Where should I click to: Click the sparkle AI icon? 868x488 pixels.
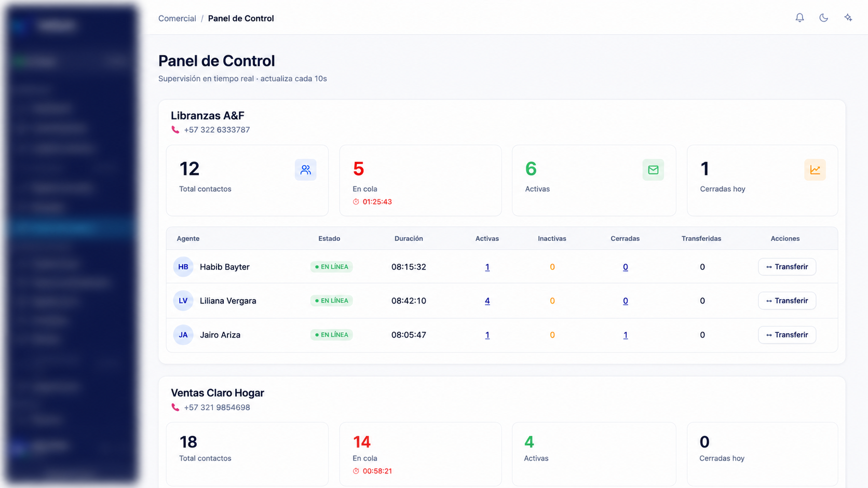click(848, 18)
